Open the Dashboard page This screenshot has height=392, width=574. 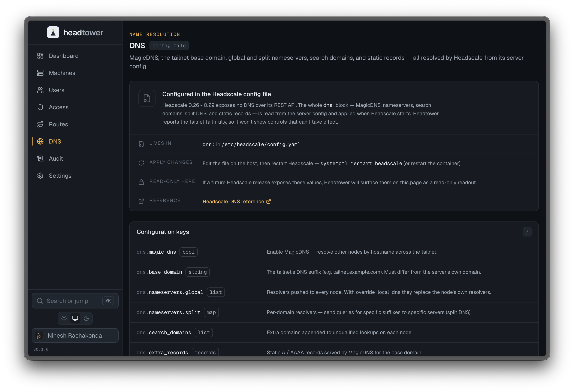click(75, 56)
